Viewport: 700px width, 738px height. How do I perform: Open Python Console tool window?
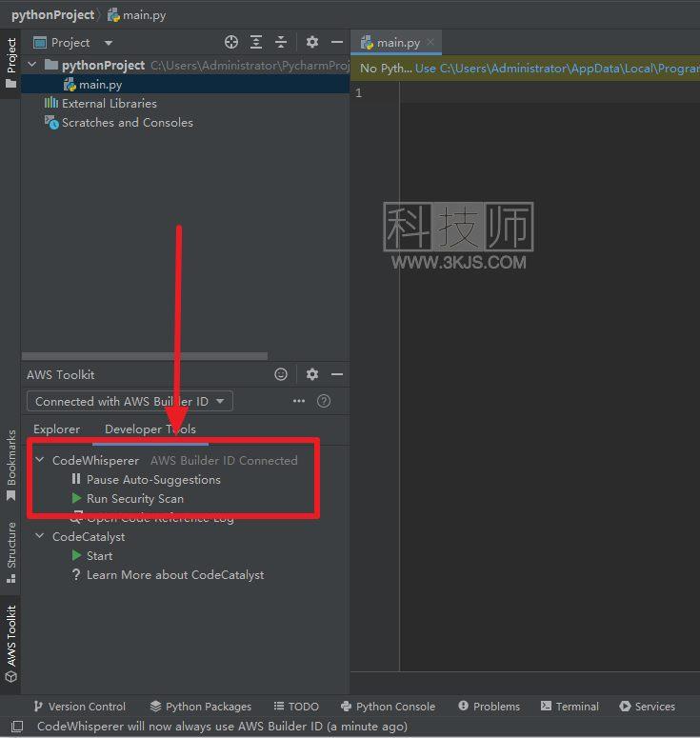(388, 706)
